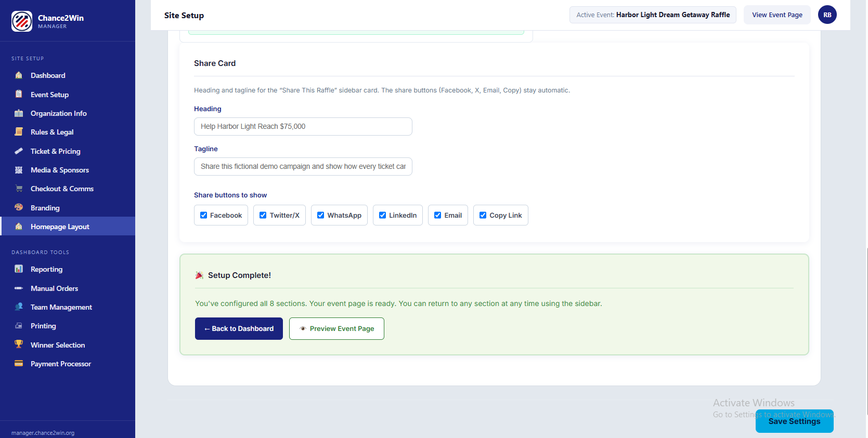Click the Save Settings button

pyautogui.click(x=794, y=421)
